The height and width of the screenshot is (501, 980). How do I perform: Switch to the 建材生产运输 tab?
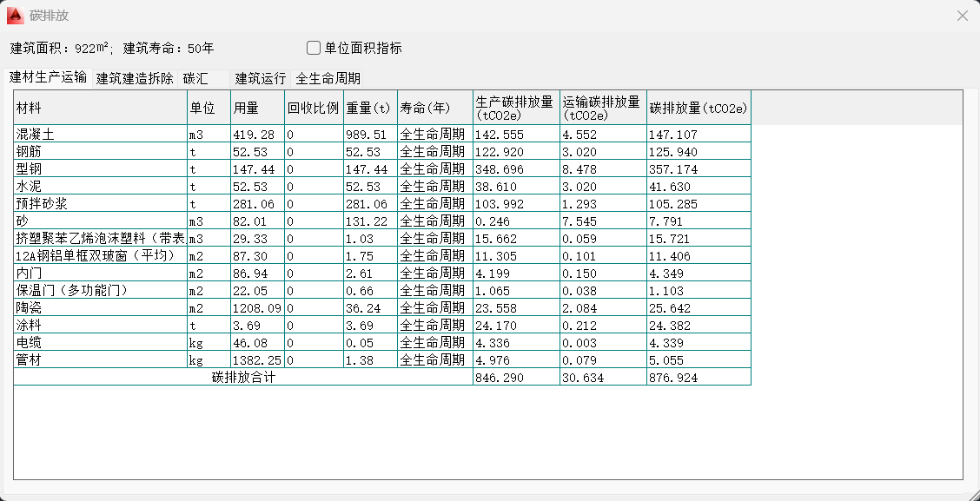pyautogui.click(x=48, y=77)
